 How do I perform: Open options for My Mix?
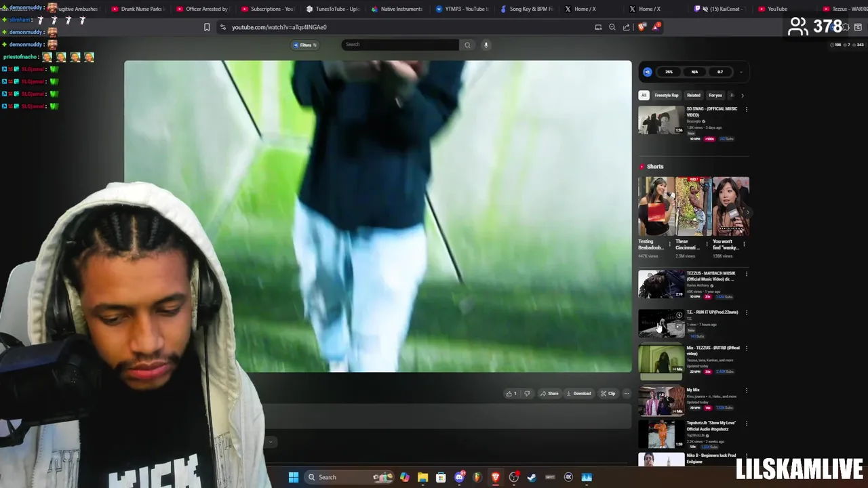tap(747, 390)
